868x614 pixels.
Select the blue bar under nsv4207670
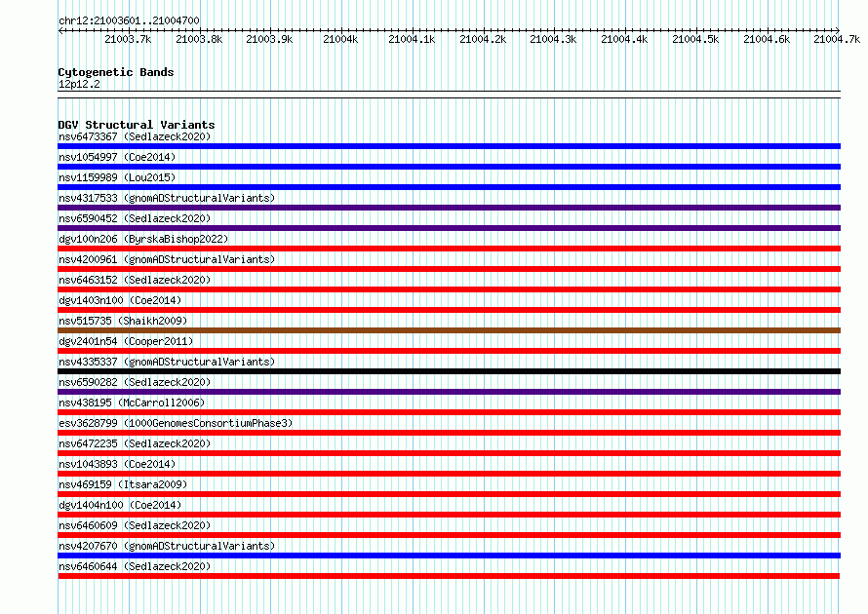coord(449,556)
